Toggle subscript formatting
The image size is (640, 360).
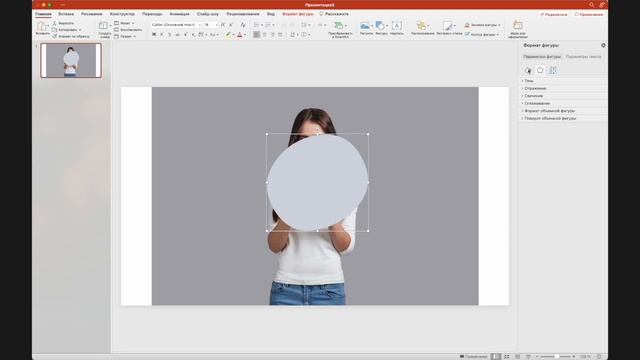pyautogui.click(x=193, y=35)
